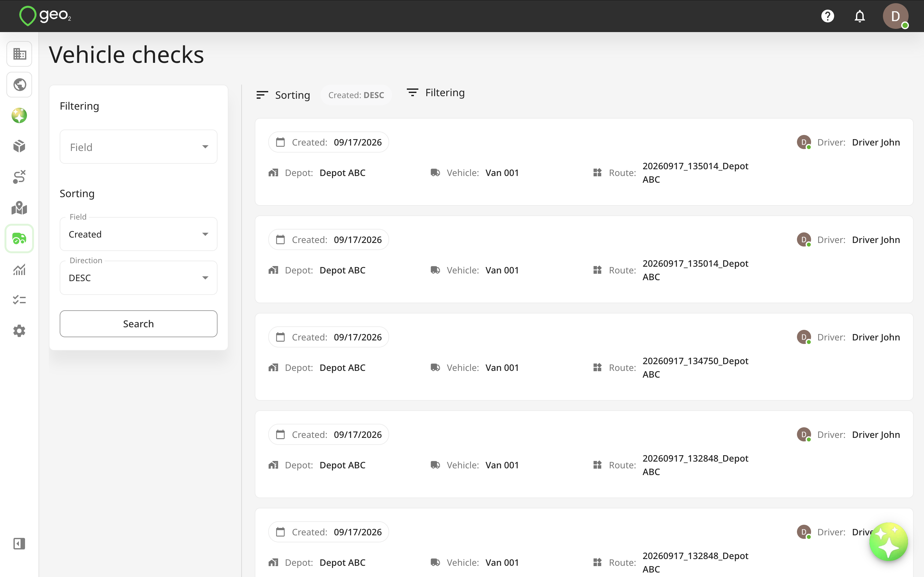
Task: Click the sparkle AI assistant floating button
Action: (x=888, y=542)
